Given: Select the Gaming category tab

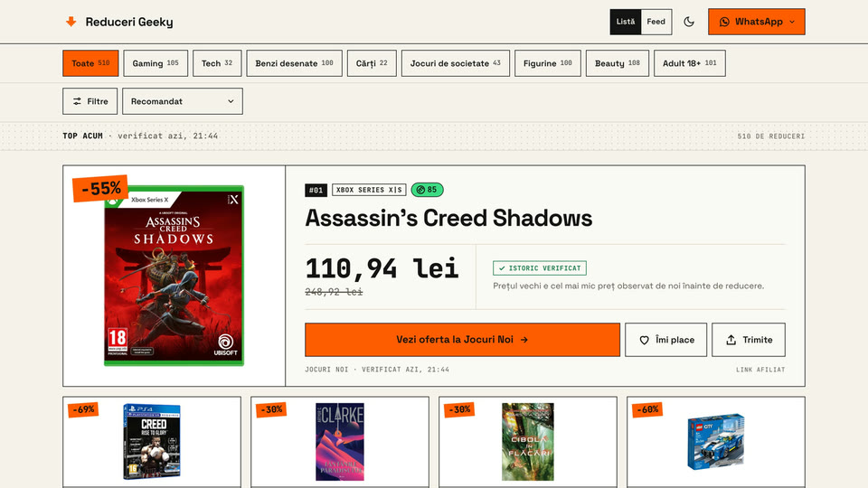Looking at the screenshot, I should click(x=156, y=63).
